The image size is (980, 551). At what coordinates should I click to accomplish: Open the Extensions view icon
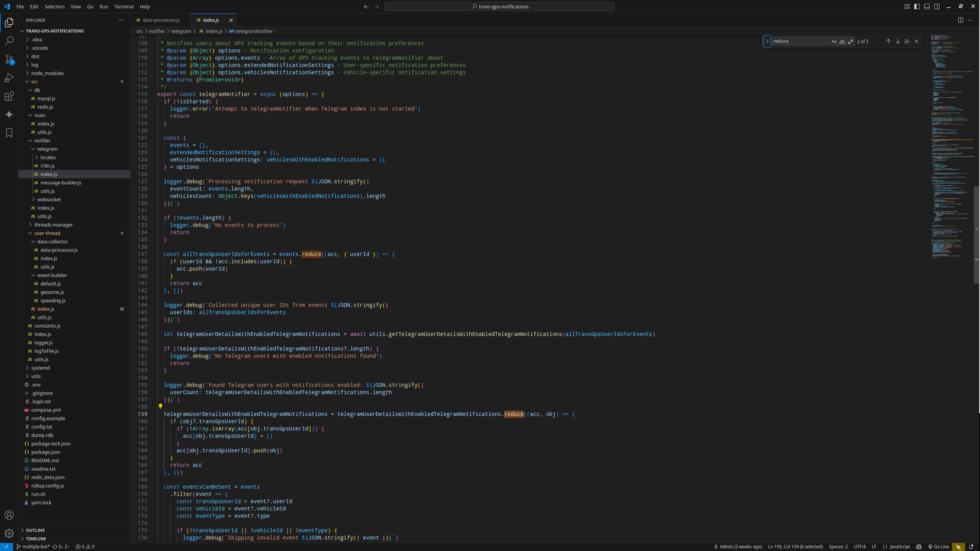9,96
